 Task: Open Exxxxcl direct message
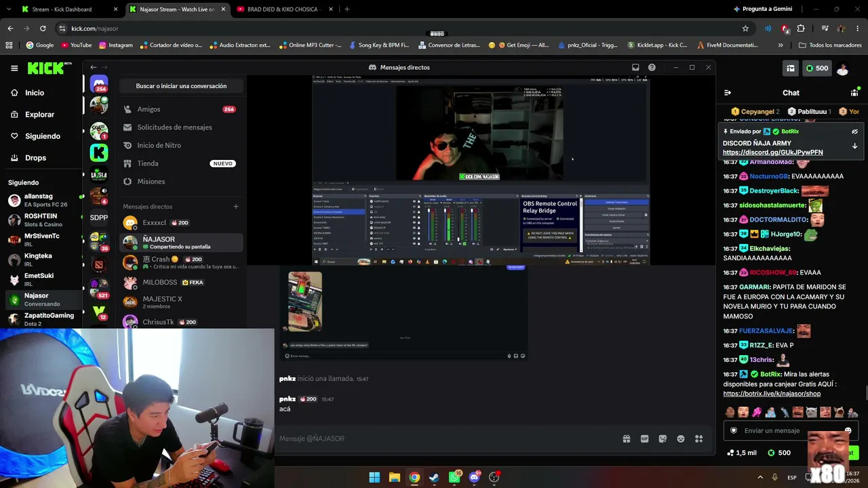(181, 222)
